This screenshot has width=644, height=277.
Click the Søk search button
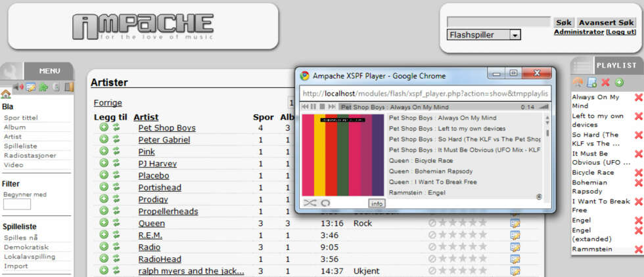point(564,22)
